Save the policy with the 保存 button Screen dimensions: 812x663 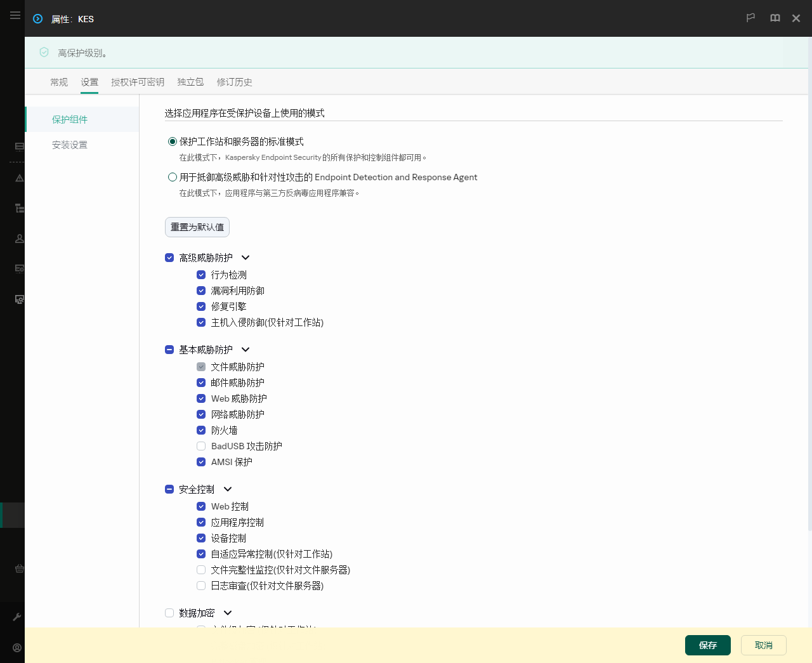click(x=707, y=645)
